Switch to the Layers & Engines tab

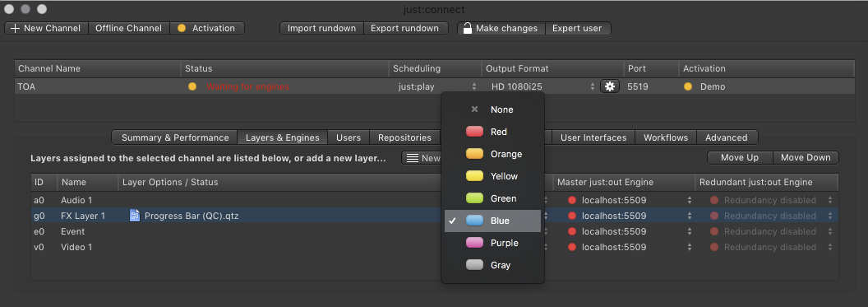[x=282, y=137]
